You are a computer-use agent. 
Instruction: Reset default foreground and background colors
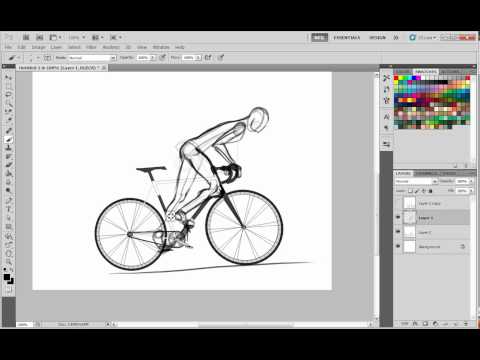(x=5, y=269)
